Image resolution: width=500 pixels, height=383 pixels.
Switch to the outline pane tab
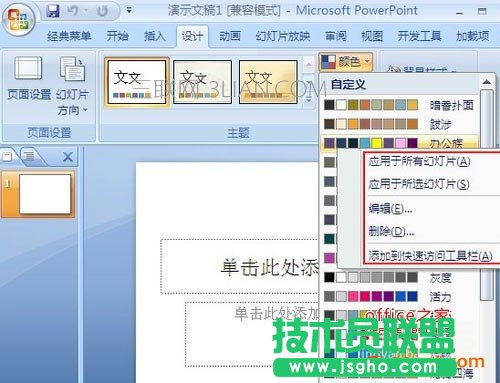tap(29, 156)
